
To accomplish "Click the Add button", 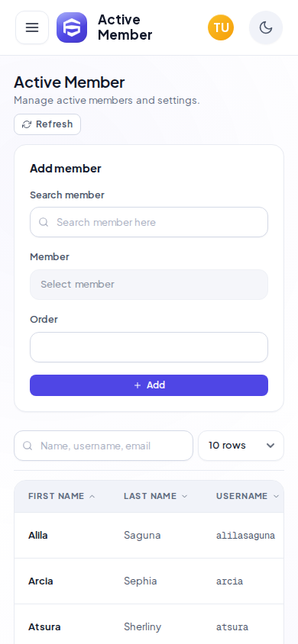I will click(149, 385).
